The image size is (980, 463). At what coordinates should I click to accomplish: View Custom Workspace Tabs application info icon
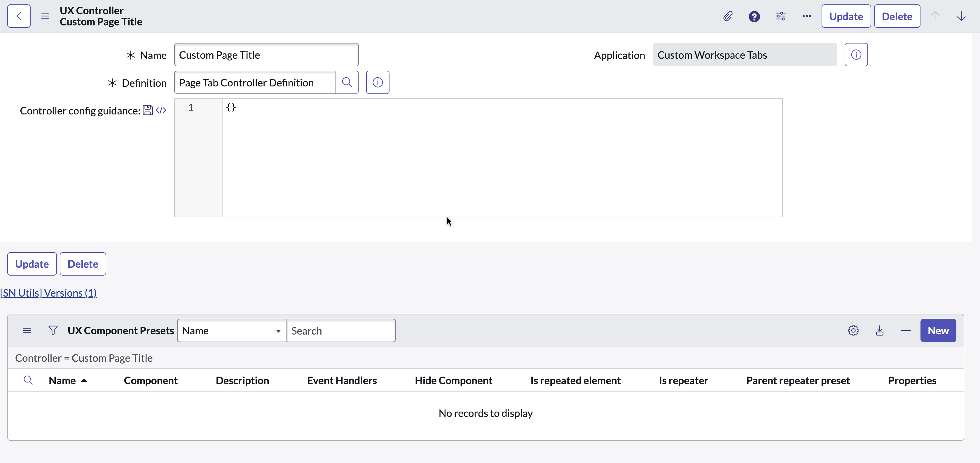856,55
